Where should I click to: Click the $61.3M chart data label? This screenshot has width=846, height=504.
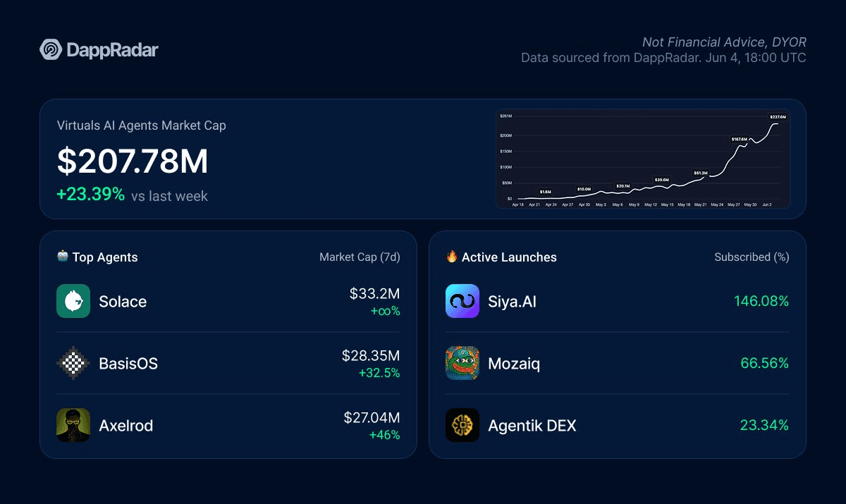coord(701,173)
